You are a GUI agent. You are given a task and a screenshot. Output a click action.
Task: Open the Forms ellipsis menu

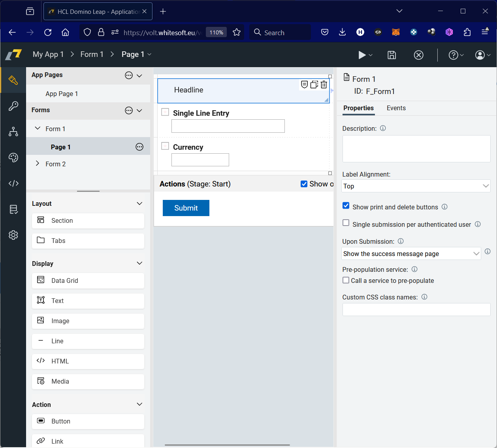(x=129, y=111)
